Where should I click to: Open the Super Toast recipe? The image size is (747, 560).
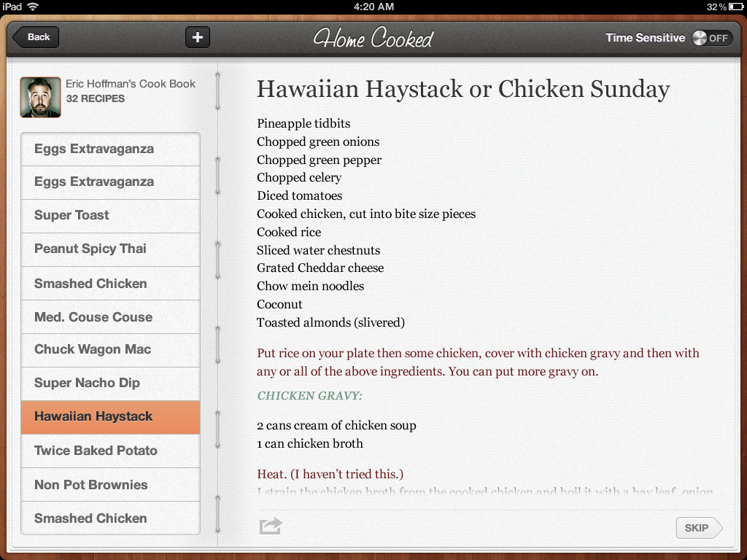111,216
